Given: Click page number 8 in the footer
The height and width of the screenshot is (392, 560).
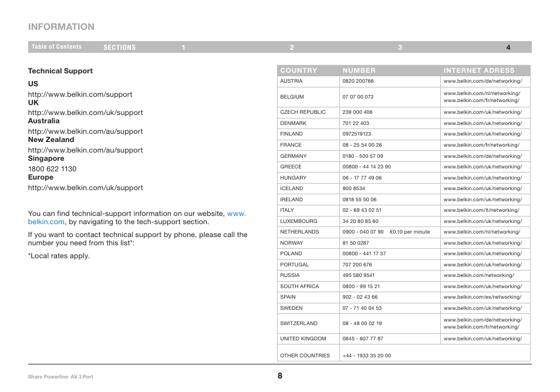Looking at the screenshot, I should click(280, 376).
